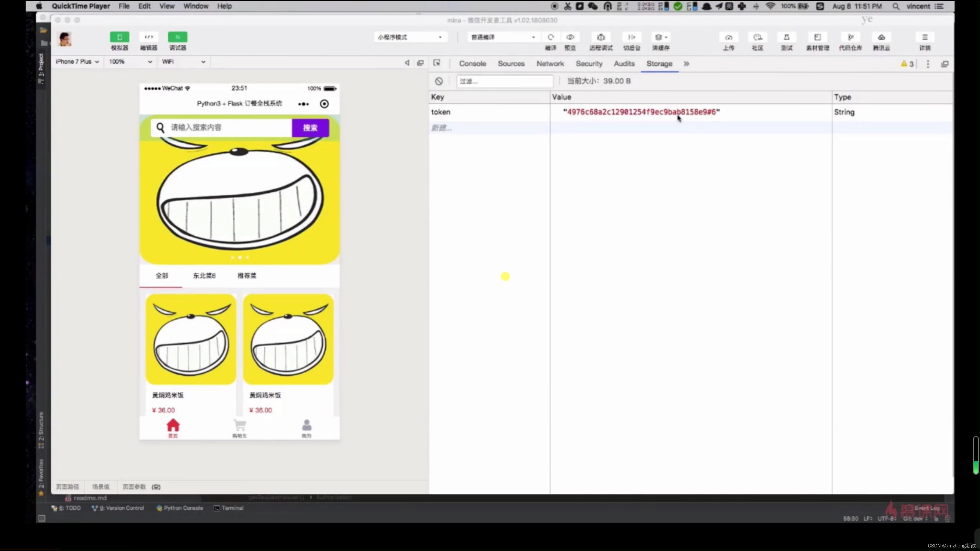Screen dimensions: 980x551
Task: Click the Value column header
Action: click(x=691, y=97)
